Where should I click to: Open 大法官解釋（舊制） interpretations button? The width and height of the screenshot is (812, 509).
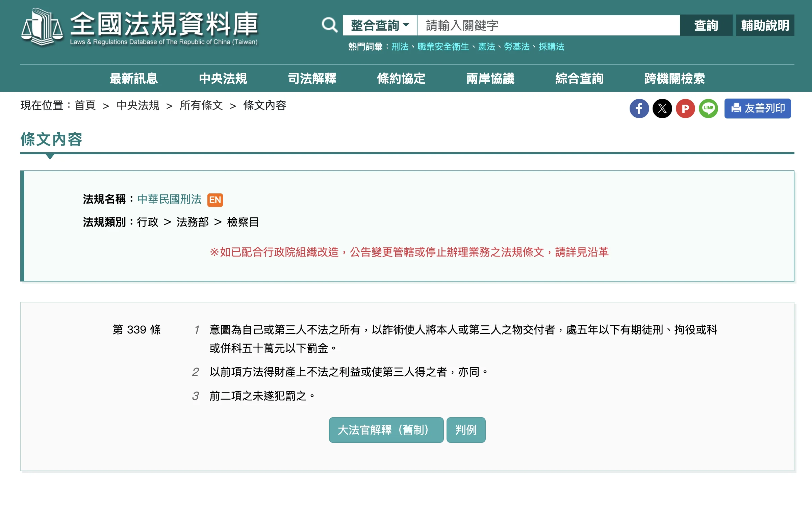point(386,430)
